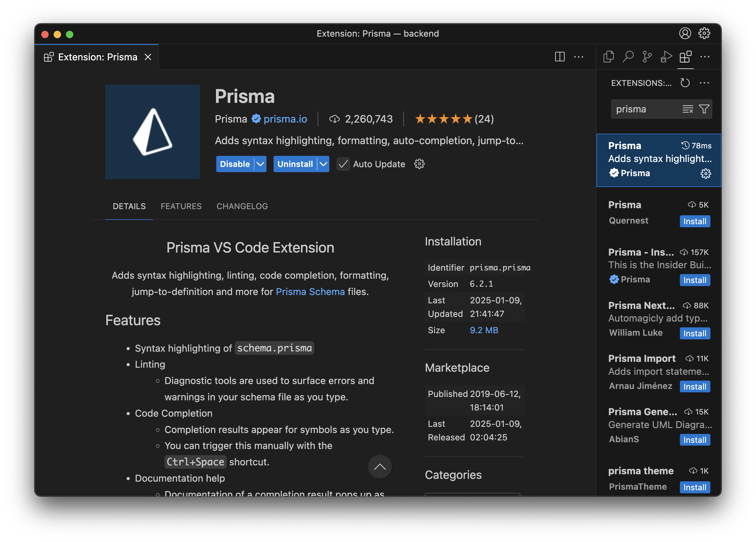Viewport: 756px width, 542px height.
Task: Open Run and Debug view icon
Action: click(666, 57)
